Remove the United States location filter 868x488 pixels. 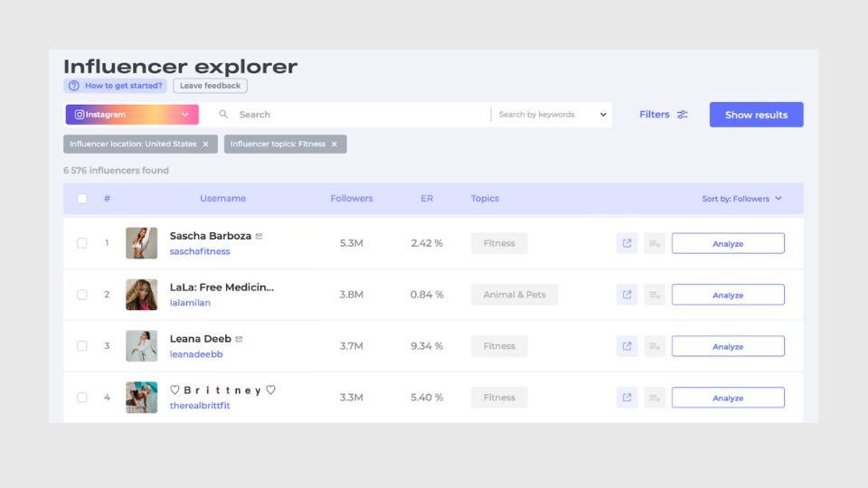tap(205, 144)
